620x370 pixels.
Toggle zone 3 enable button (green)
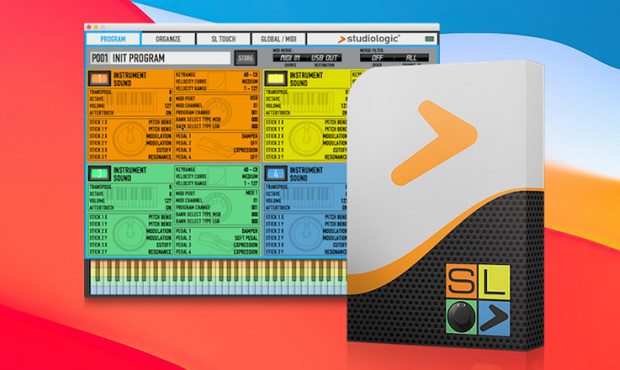(x=100, y=173)
